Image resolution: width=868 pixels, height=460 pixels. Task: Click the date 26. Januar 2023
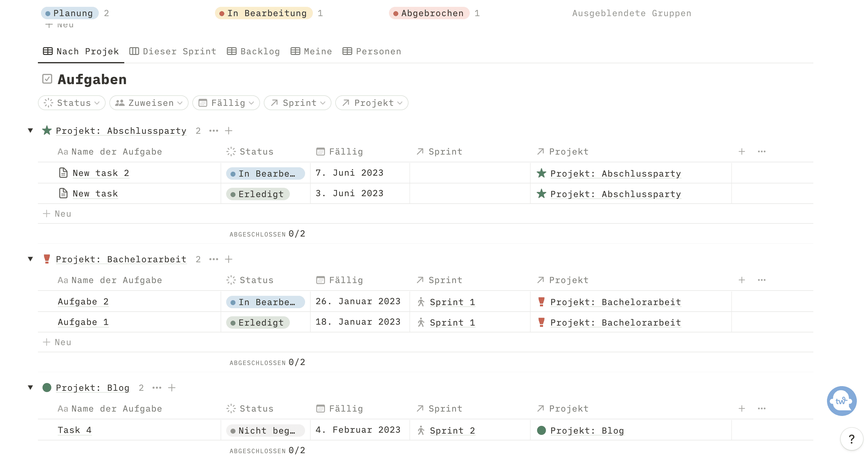(x=358, y=301)
